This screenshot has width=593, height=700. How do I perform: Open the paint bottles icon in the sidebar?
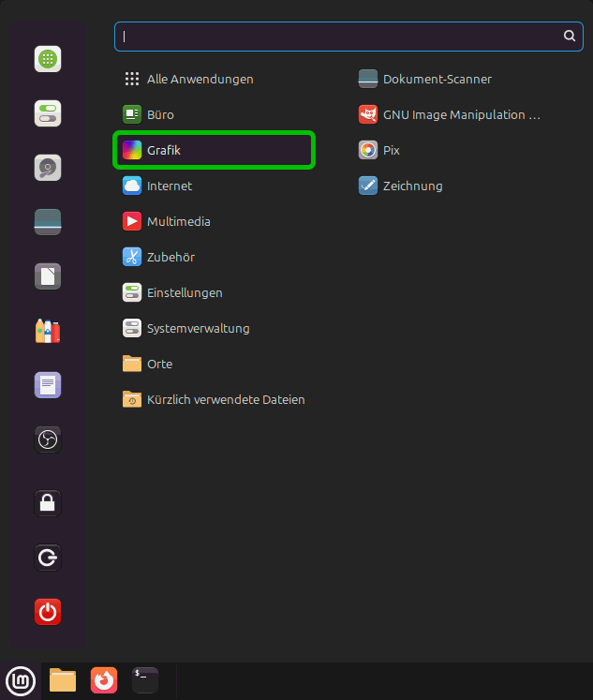point(48,331)
